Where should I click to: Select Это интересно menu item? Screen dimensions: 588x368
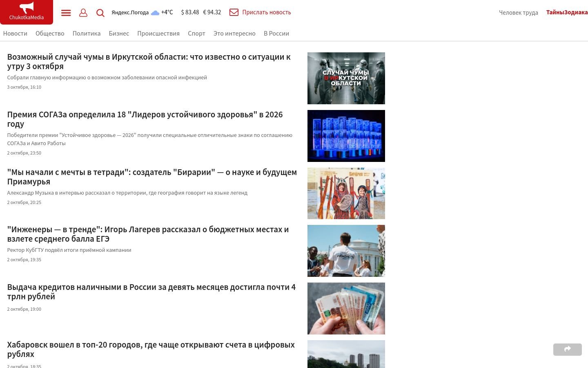(234, 34)
